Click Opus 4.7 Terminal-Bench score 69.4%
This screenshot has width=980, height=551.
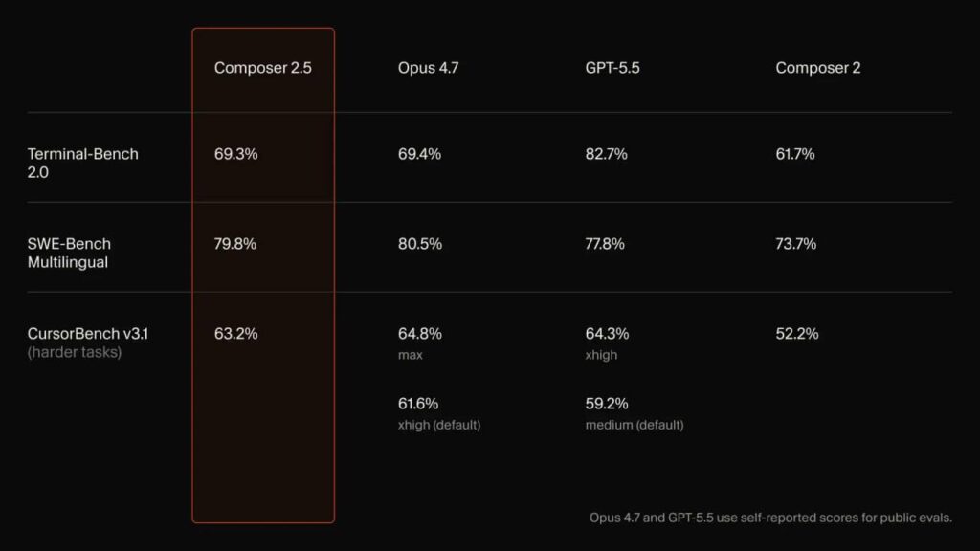click(419, 154)
